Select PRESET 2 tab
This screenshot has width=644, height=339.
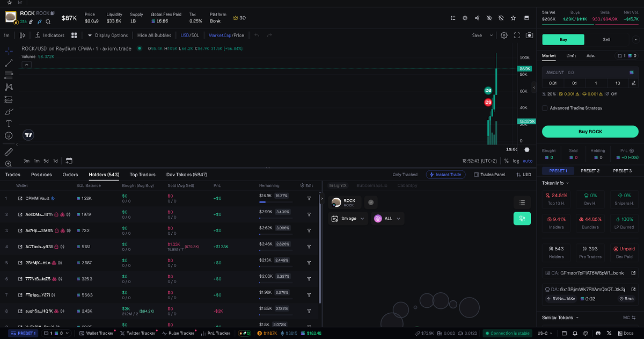590,170
